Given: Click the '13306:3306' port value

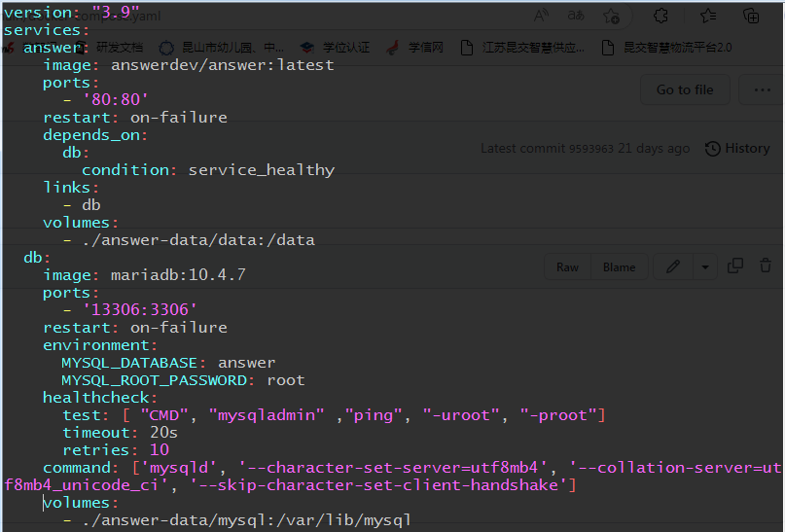Looking at the screenshot, I should pyautogui.click(x=140, y=310).
